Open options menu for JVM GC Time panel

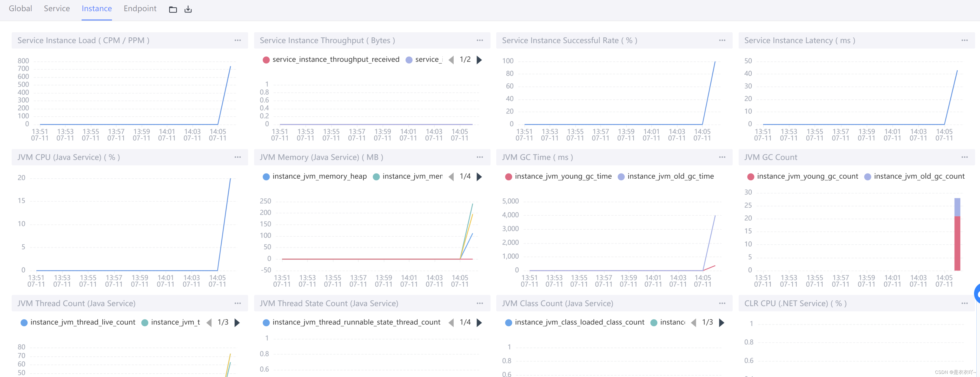[x=722, y=157]
